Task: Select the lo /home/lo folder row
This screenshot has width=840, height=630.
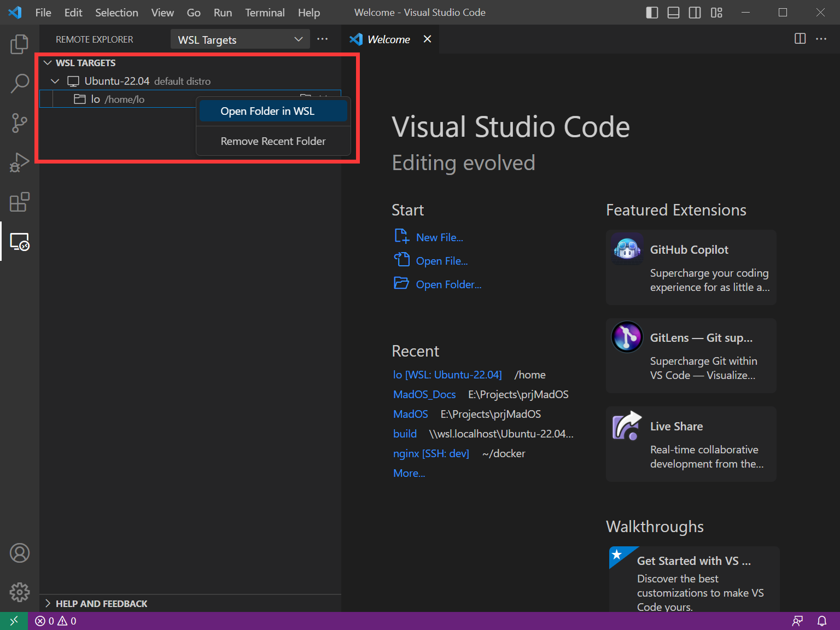Action: [190, 99]
